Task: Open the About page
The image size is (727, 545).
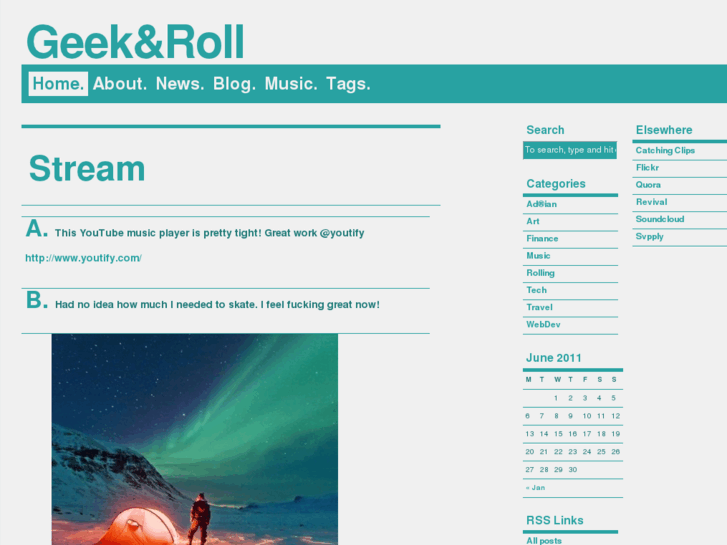Action: click(x=120, y=84)
